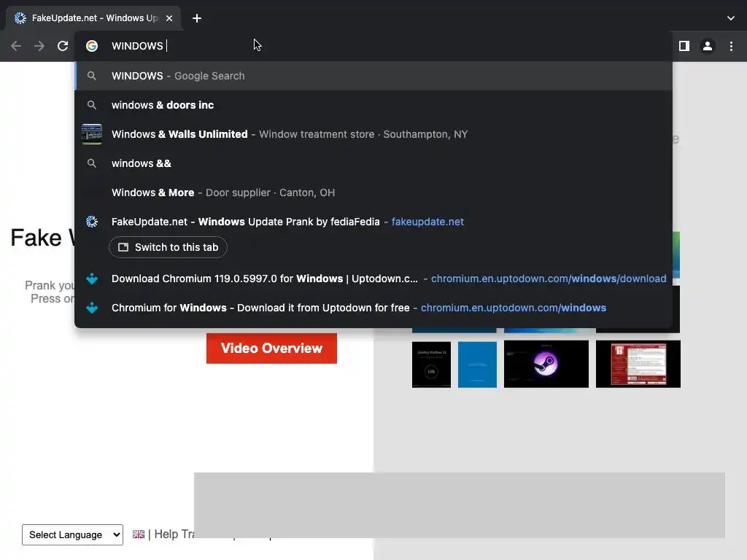
Task: Open Download Chromium 119.0.5997.0 suggestion
Action: 373,279
